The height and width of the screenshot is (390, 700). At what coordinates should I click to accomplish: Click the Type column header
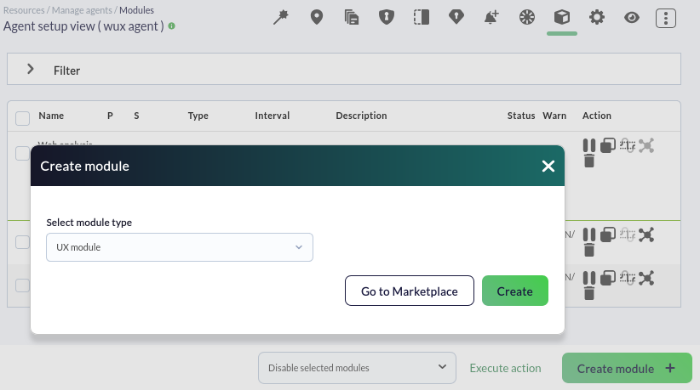[198, 116]
